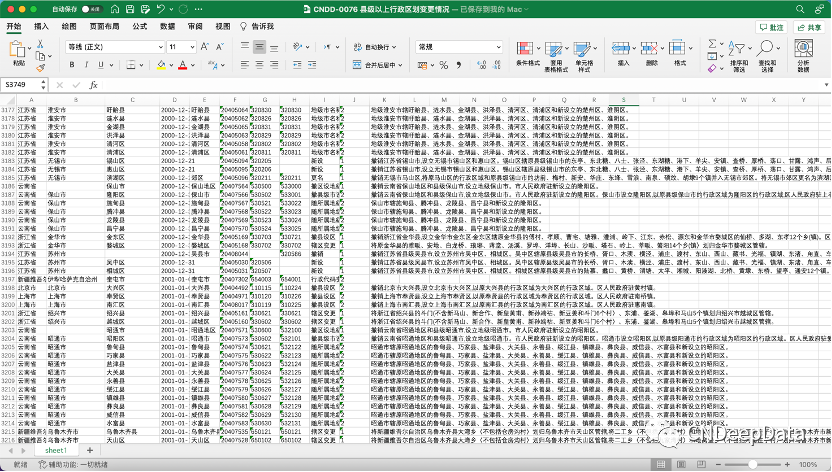Open the 插入 ribbon tab
Image resolution: width=832 pixels, height=472 pixels.
coord(41,27)
